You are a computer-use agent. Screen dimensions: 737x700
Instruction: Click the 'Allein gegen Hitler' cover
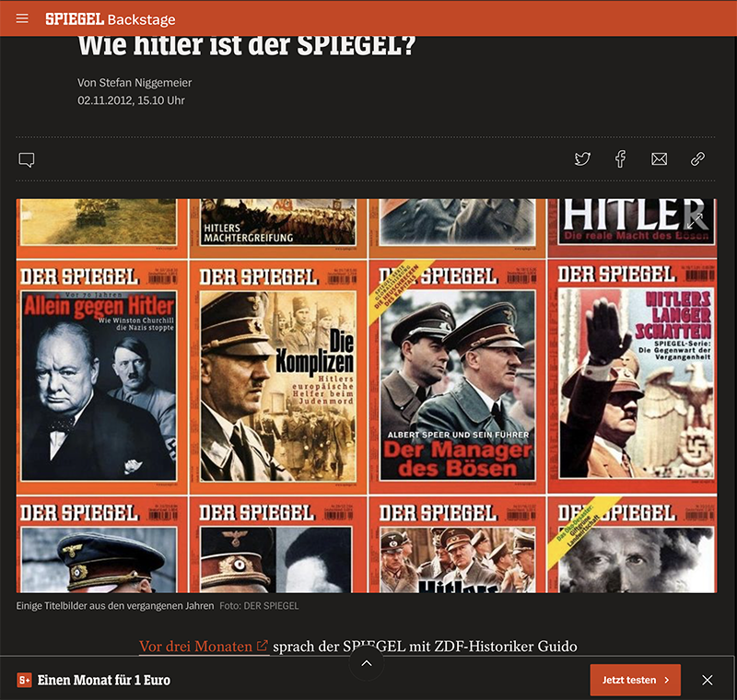99,378
